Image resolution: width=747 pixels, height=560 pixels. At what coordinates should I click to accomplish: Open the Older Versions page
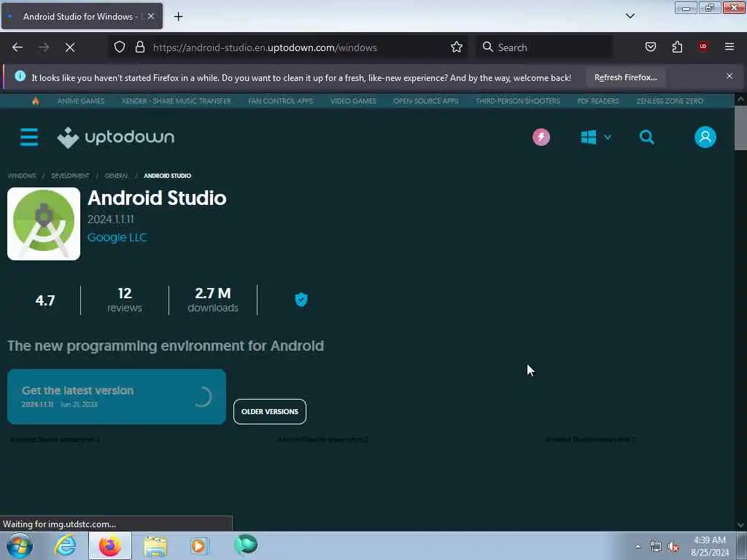[x=270, y=411]
